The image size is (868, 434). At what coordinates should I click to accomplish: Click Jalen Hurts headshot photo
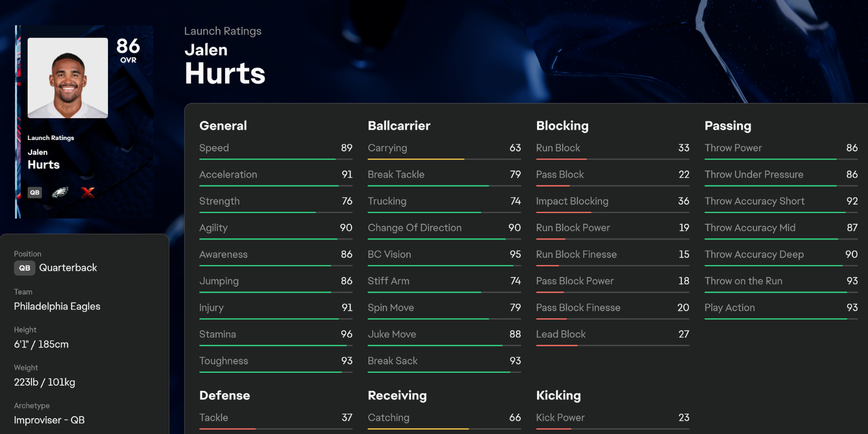[x=68, y=78]
